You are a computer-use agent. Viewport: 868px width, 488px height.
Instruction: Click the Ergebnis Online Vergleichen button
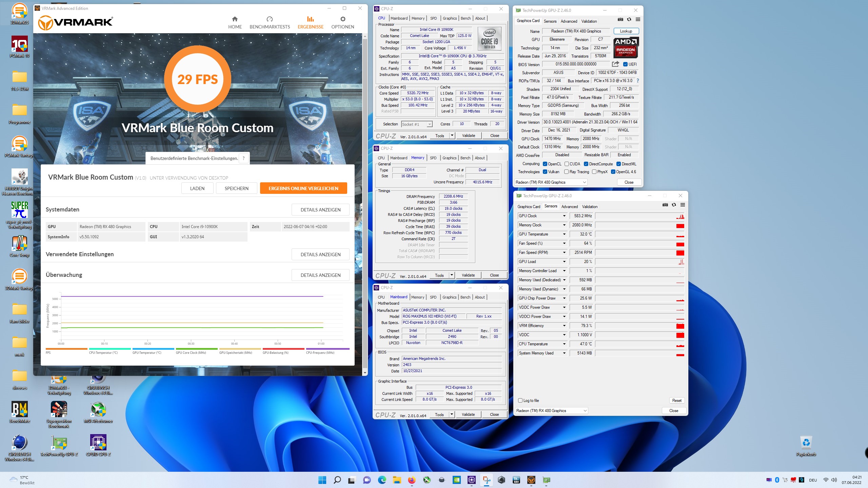pos(303,188)
